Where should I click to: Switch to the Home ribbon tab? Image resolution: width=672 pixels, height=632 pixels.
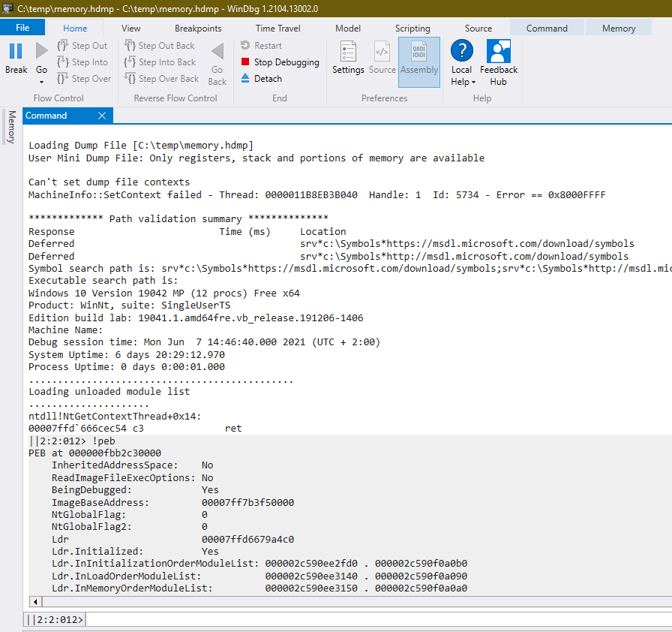[75, 29]
